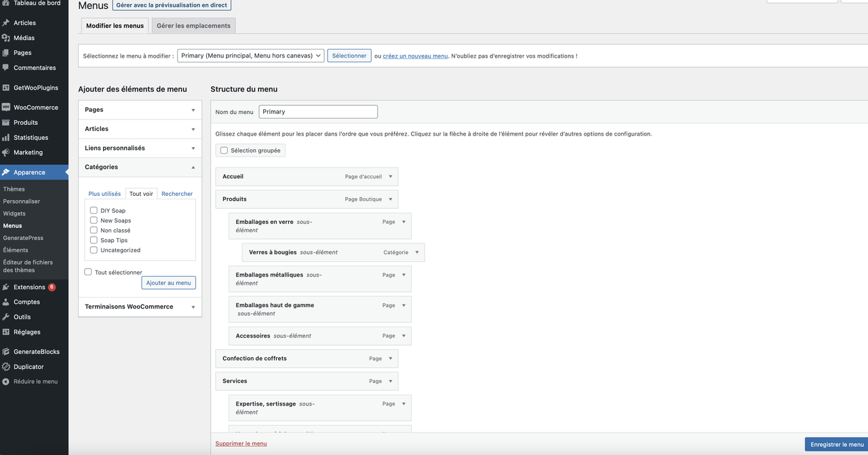Switch to Gérer les emplacements tab

click(x=193, y=26)
